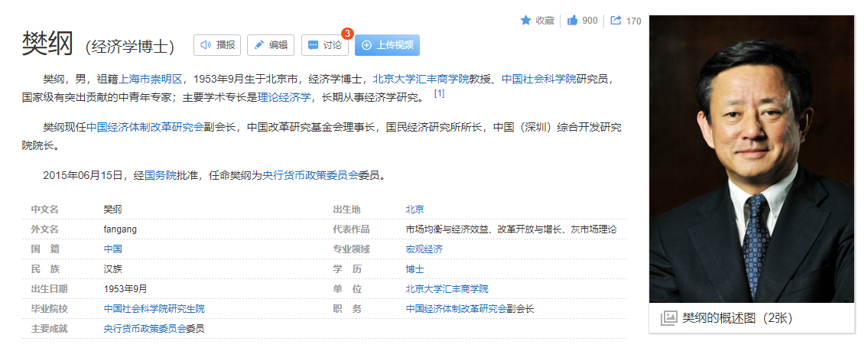The width and height of the screenshot is (868, 348).
Task: Open 中国经济体制改革研究会 link in 职务 row
Action: pos(456,309)
